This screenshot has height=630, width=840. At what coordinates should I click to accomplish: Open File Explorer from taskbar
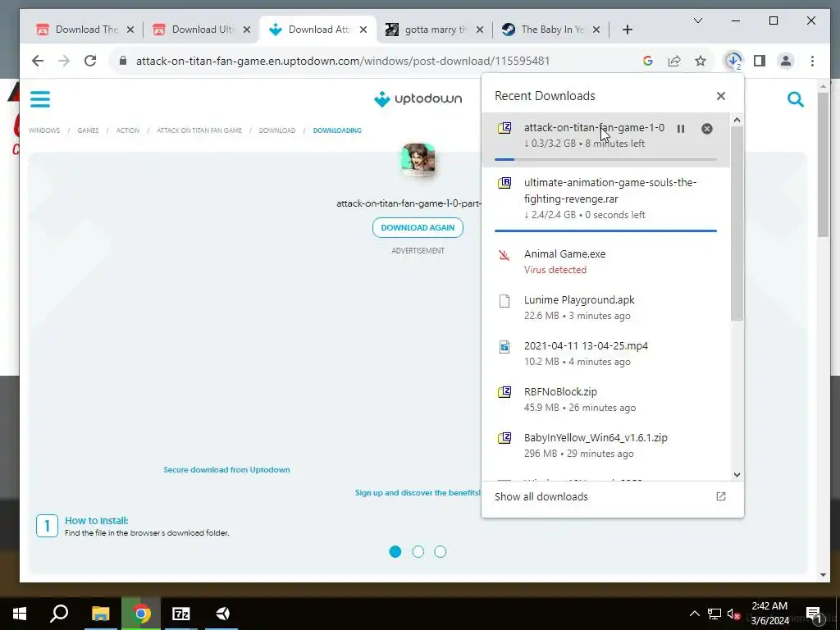(x=100, y=614)
